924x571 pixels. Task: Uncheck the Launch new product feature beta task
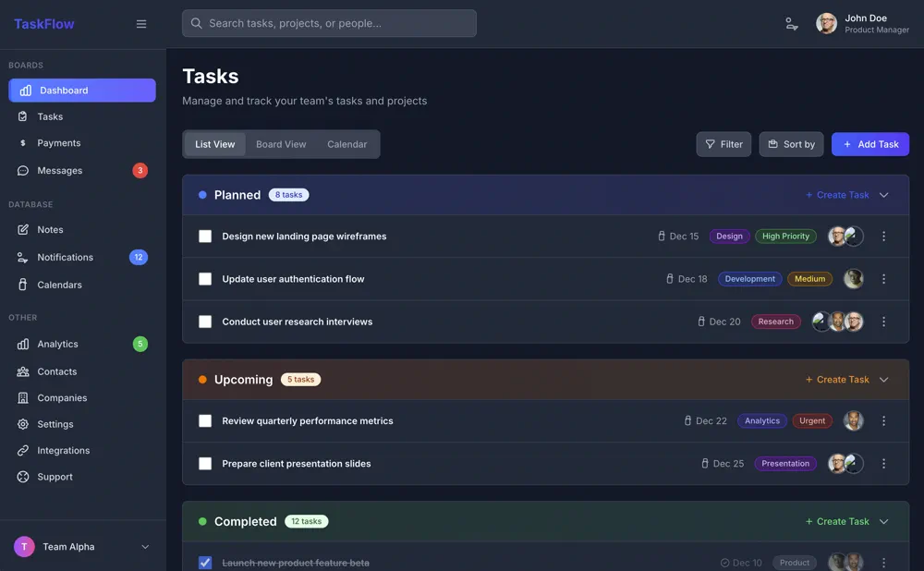point(205,563)
